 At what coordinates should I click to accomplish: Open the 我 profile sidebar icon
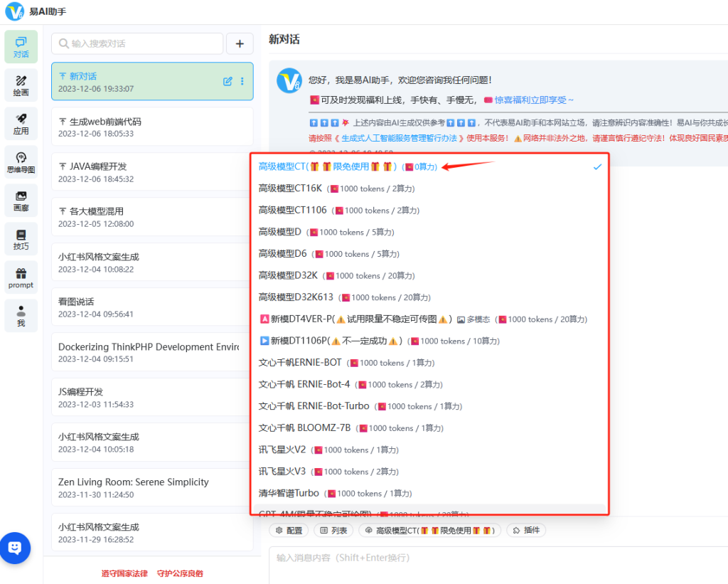pyautogui.click(x=21, y=316)
